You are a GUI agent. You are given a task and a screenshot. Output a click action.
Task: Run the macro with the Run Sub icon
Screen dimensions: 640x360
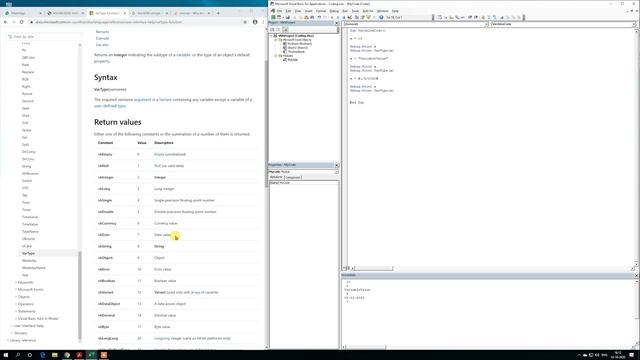332,18
